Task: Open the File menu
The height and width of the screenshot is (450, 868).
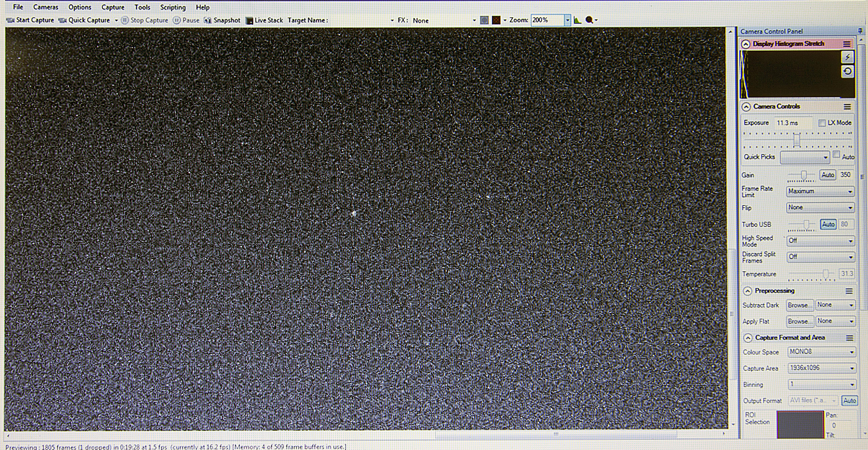Action: [18, 7]
